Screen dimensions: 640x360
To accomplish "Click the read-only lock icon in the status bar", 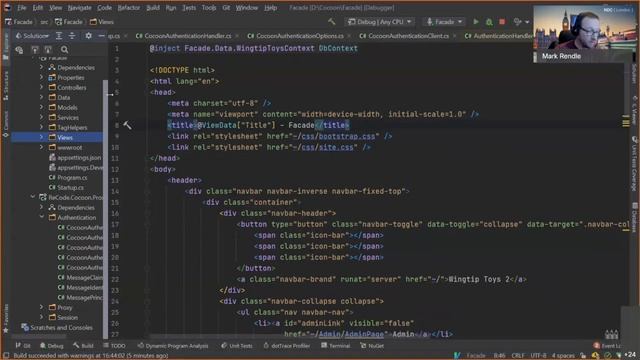I will pos(583,356).
